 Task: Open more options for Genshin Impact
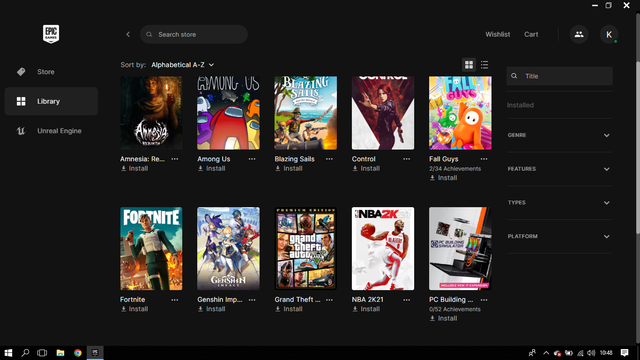tap(252, 300)
